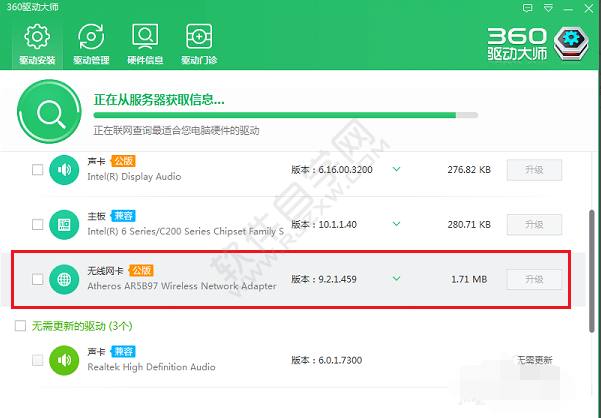Select Realtek High Definition Audio text
Image resolution: width=601 pixels, height=418 pixels.
point(151,367)
